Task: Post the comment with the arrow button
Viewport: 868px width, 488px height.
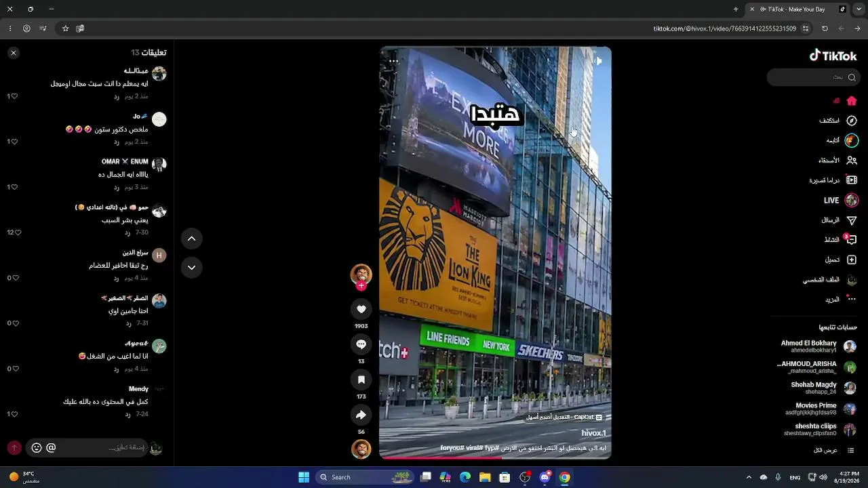Action: pos(14,447)
